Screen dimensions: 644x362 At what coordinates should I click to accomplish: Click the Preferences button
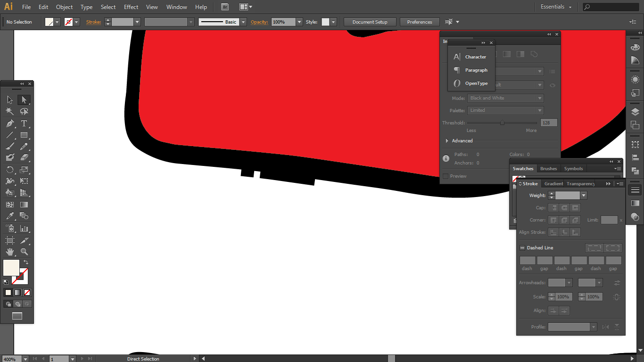click(x=420, y=22)
